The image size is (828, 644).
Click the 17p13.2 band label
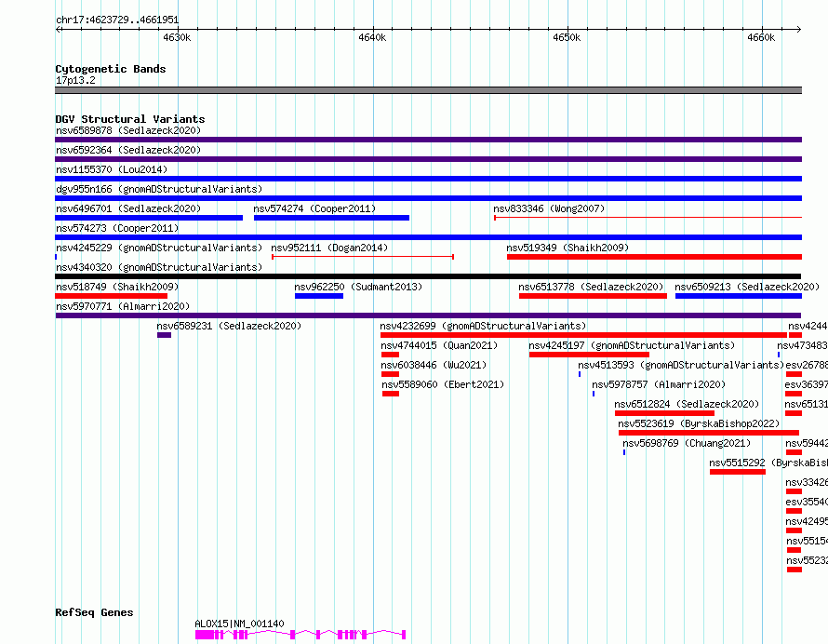pos(75,80)
